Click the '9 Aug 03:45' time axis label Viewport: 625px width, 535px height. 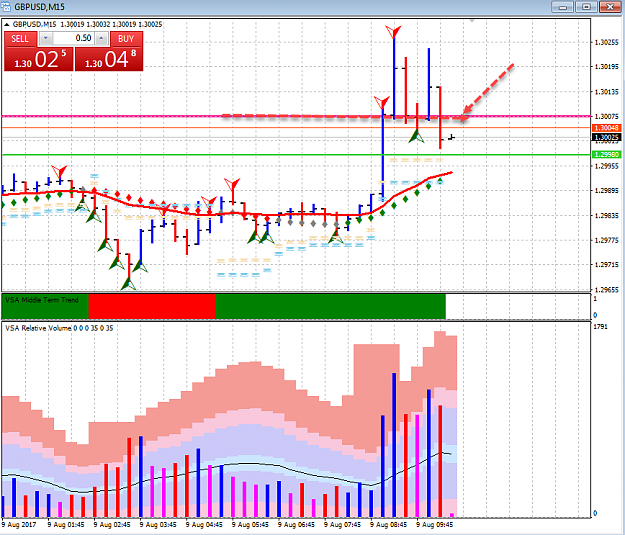[158, 525]
